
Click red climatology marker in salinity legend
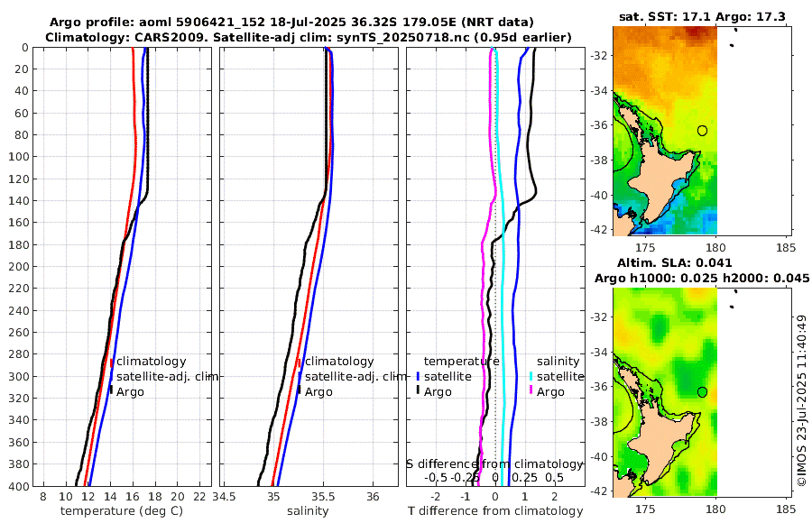299,362
